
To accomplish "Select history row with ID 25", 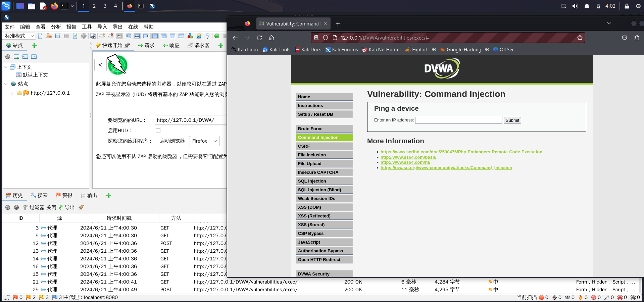I will pos(320,290).
